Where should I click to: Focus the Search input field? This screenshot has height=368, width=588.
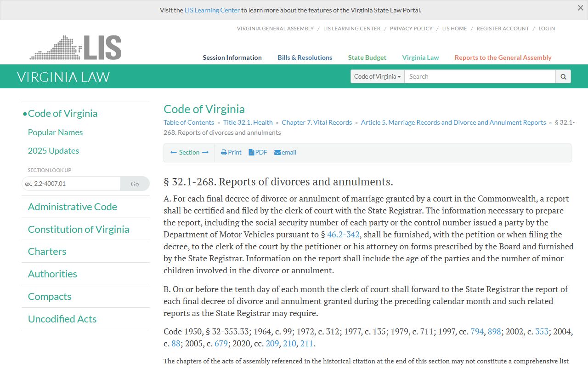pos(480,76)
